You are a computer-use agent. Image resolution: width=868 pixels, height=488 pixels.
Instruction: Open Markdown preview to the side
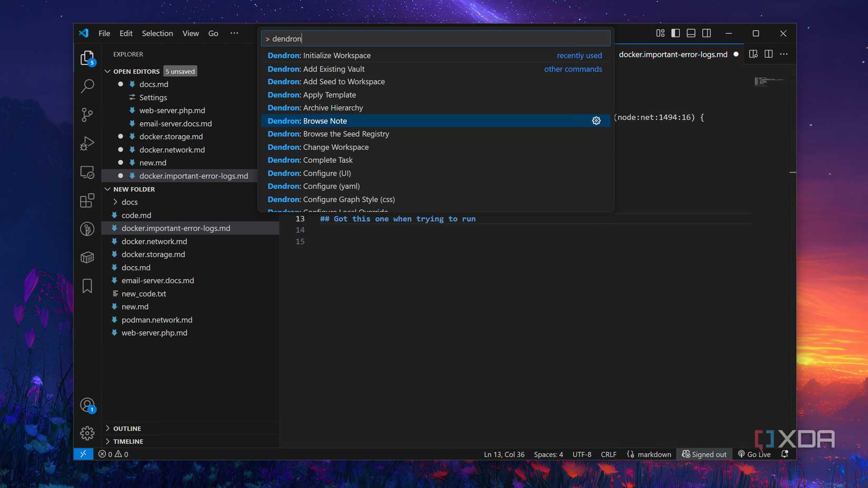[x=753, y=54]
